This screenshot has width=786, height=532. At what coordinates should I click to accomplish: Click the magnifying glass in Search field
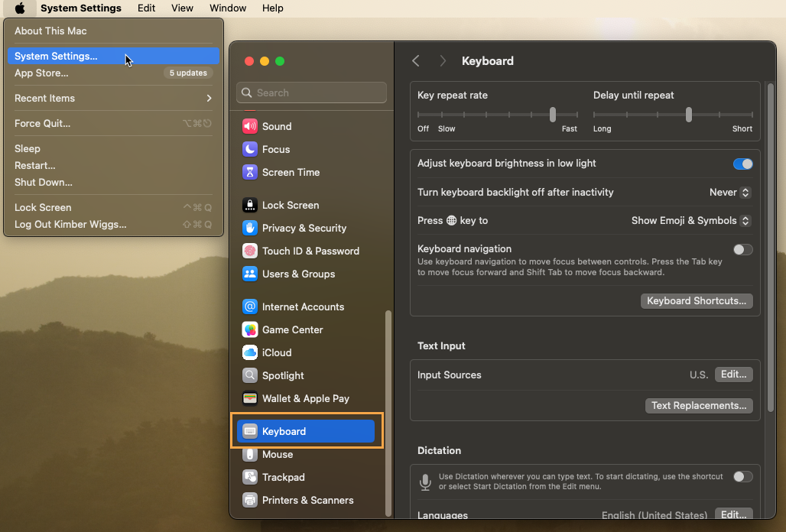tap(246, 92)
